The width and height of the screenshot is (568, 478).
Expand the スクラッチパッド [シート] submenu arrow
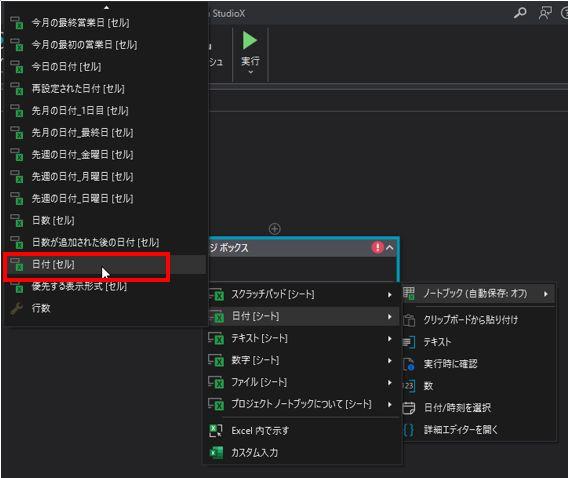coord(389,295)
